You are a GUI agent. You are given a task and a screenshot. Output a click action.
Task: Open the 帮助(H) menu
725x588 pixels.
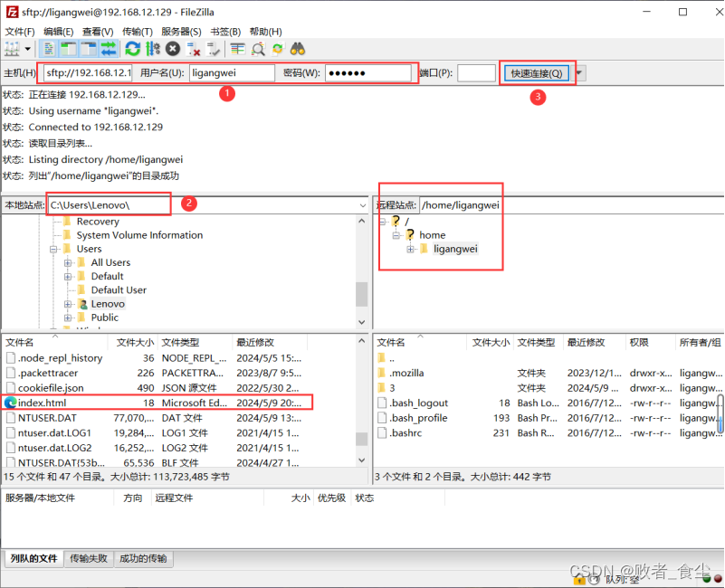pos(266,32)
